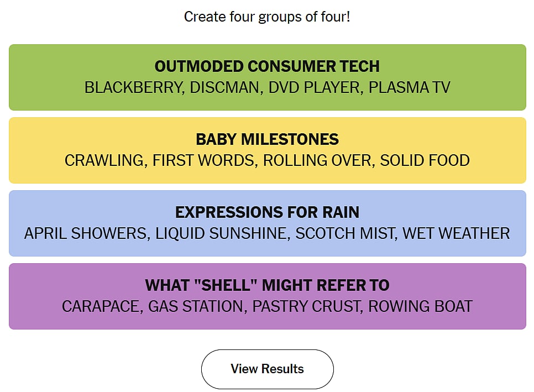Click the EXPRESSIONS FOR RAIN heading
534x392 pixels.
pos(267,212)
